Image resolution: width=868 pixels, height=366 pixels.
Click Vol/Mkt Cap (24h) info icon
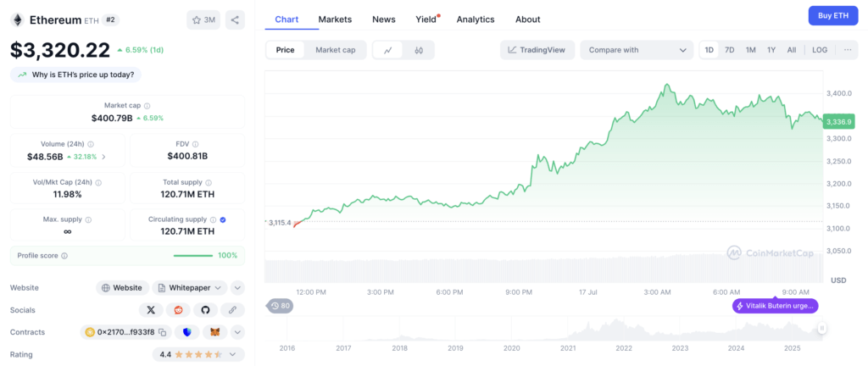98,182
